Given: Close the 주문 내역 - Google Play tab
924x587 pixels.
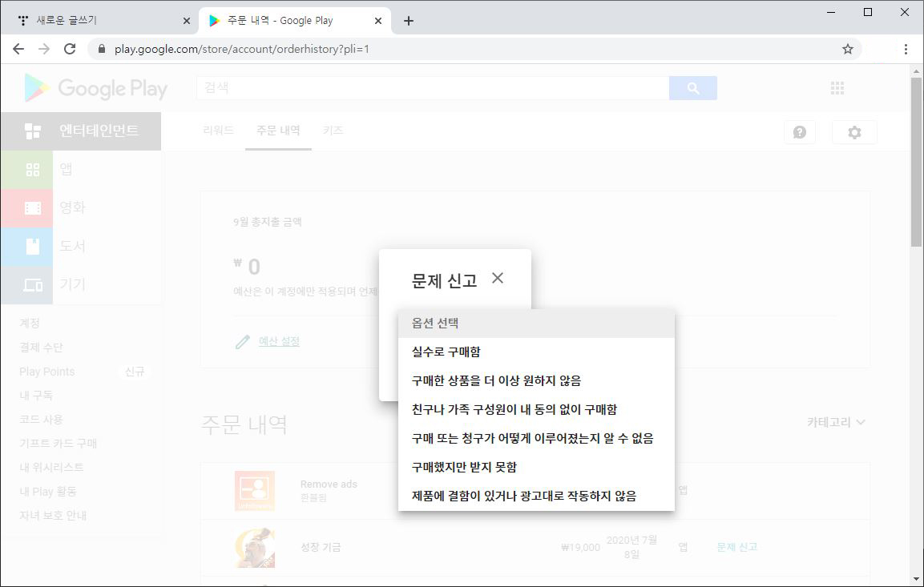Looking at the screenshot, I should tap(378, 21).
